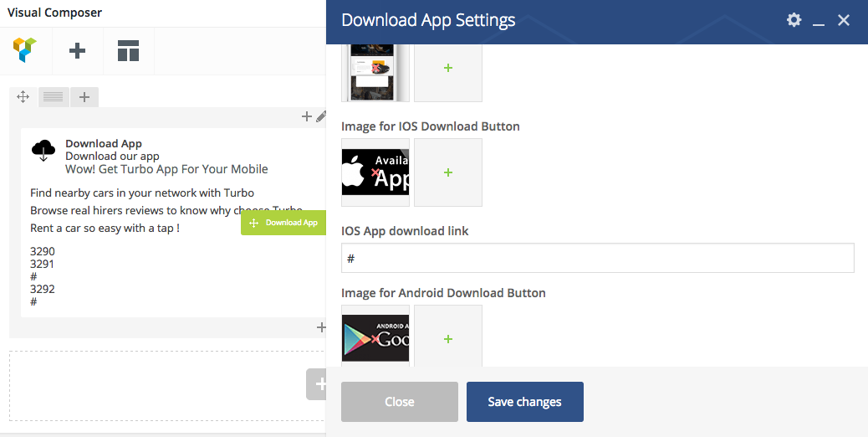Click the add column plus tab
868x437 pixels.
[84, 97]
